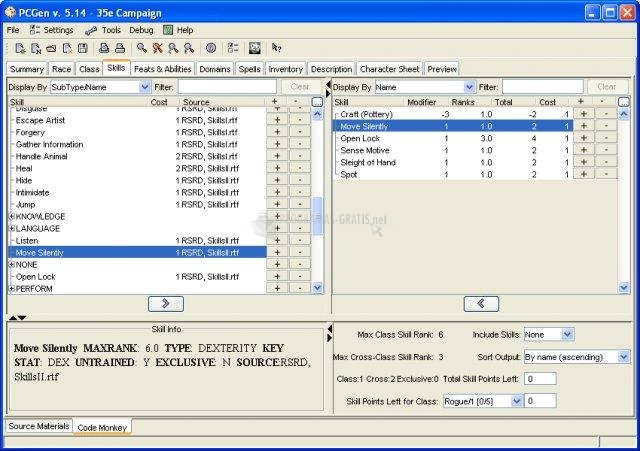
Task: Switch to the Feats & Abilities tab
Action: [x=162, y=69]
